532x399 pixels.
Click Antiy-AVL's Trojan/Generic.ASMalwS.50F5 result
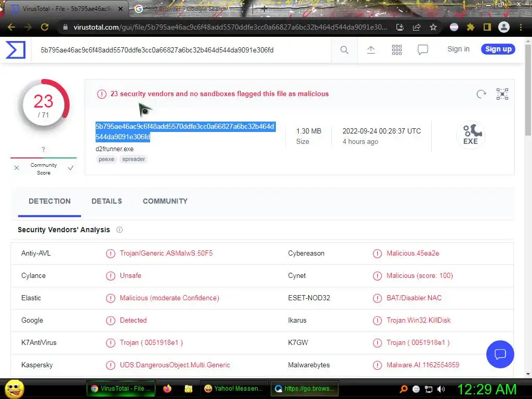(166, 253)
